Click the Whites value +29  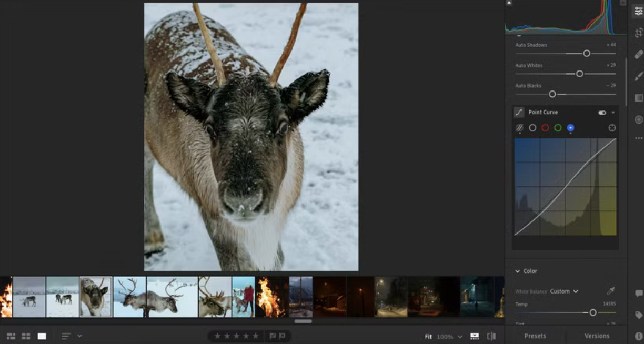611,65
